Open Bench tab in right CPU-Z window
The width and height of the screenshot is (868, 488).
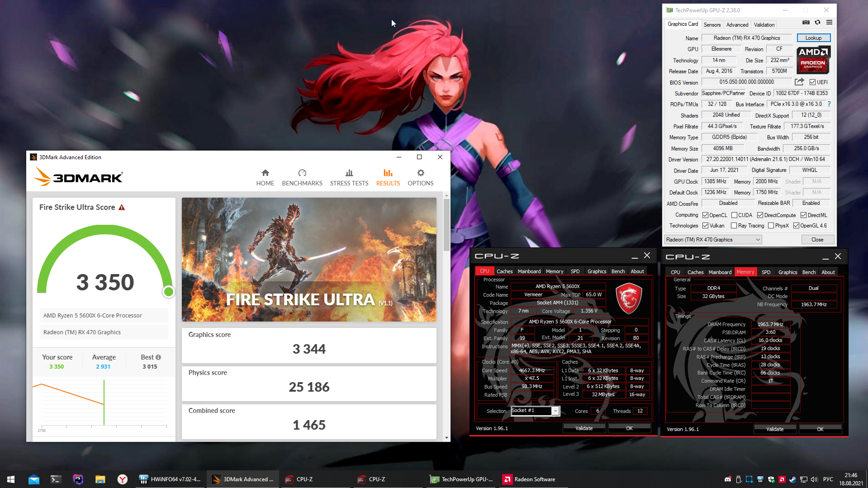tap(809, 272)
